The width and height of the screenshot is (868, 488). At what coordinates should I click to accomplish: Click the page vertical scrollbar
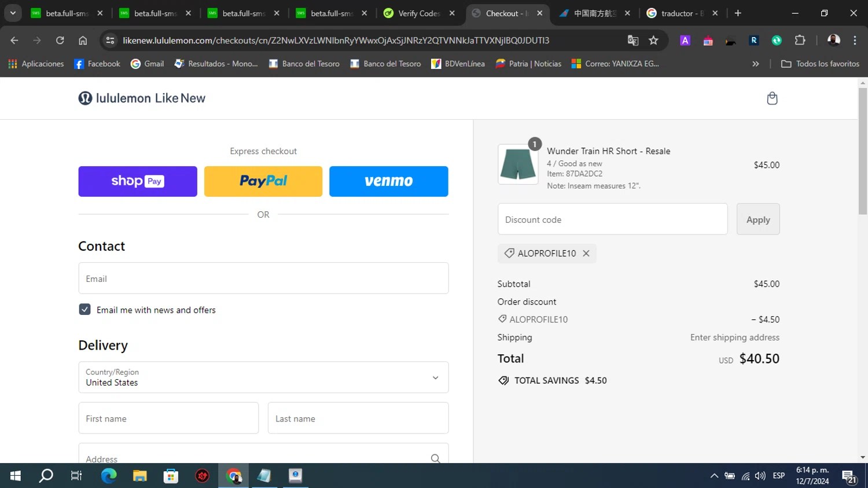[x=863, y=151]
